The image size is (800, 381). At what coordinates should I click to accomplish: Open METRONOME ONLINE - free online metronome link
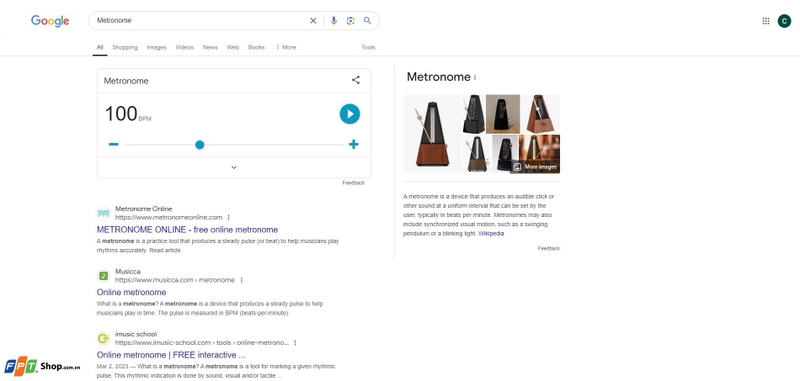click(x=187, y=230)
